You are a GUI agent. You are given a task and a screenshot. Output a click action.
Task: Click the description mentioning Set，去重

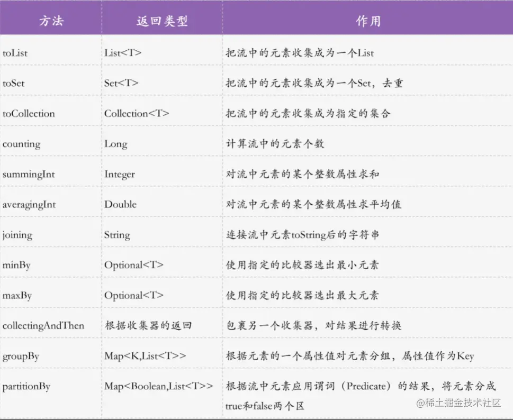point(314,84)
